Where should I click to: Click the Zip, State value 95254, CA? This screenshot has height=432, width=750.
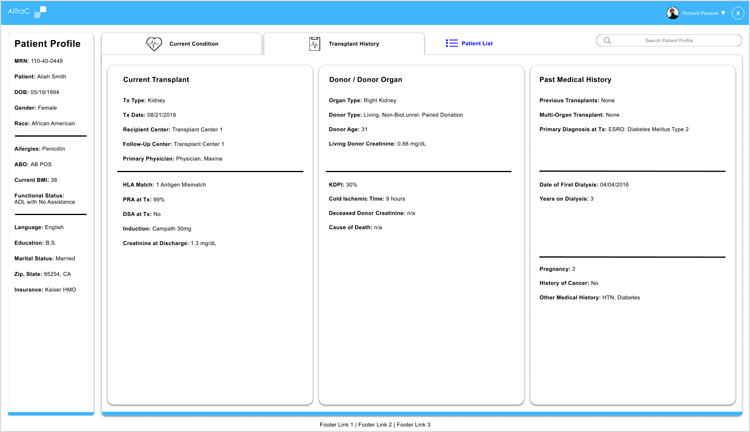click(57, 274)
